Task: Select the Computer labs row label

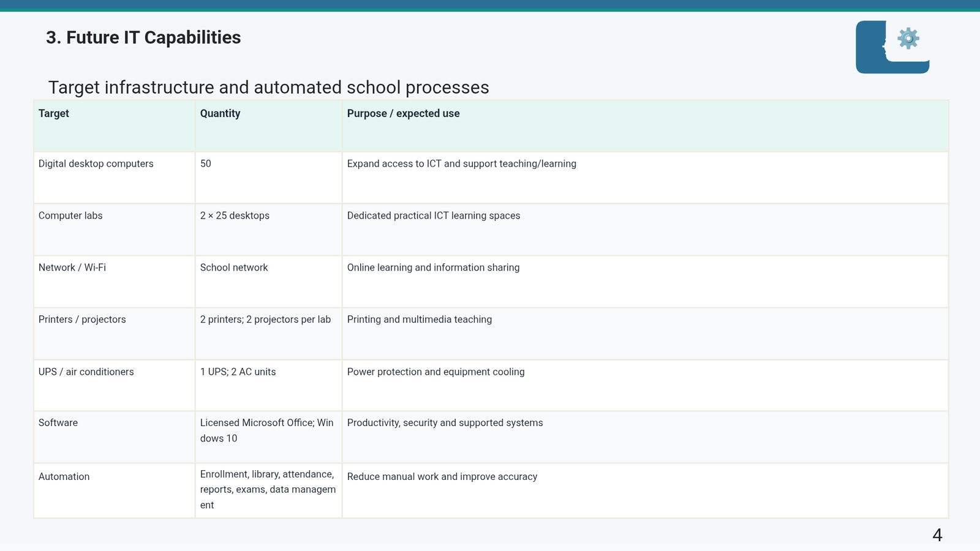Action: pyautogui.click(x=115, y=230)
